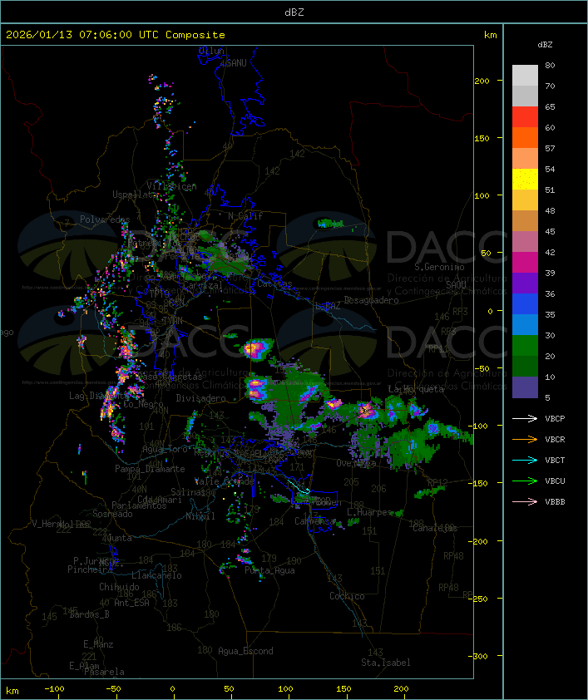Click the green VBCU arrow icon
This screenshot has height=700, width=588.
[x=525, y=481]
